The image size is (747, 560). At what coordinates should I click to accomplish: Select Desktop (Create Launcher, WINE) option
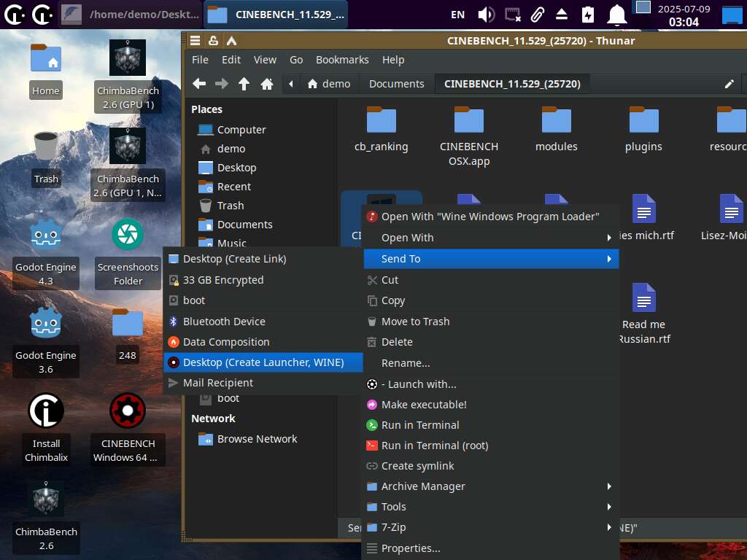point(263,362)
